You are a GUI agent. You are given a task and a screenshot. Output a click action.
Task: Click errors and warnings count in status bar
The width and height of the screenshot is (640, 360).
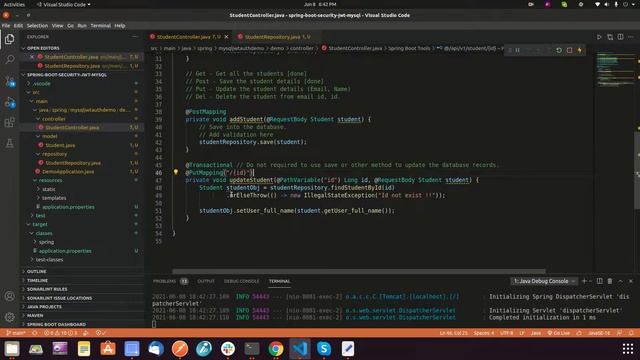[x=61, y=333]
